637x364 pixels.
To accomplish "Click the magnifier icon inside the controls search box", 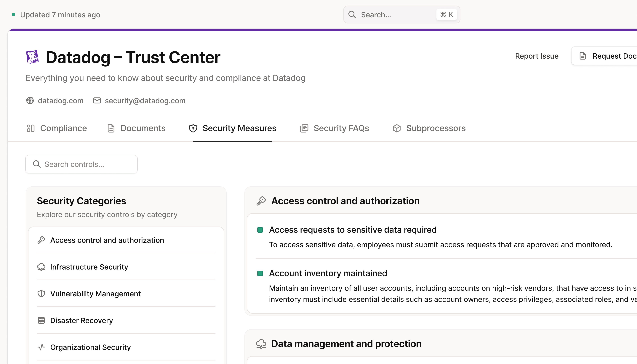I will coord(37,164).
